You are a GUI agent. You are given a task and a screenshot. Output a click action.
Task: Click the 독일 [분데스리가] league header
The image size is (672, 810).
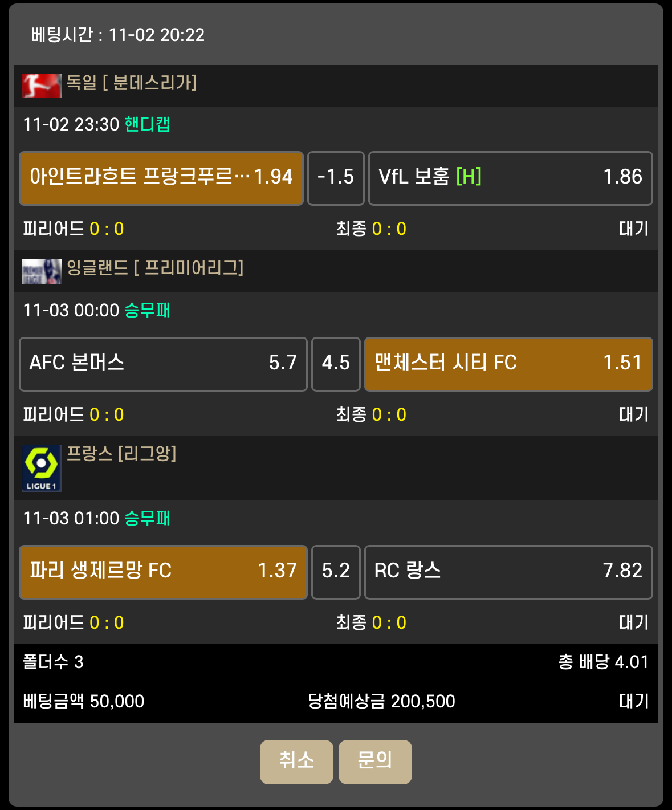click(x=132, y=83)
